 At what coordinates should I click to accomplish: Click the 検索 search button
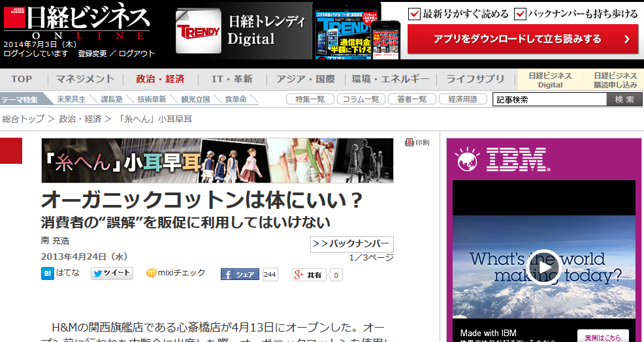coord(624,100)
